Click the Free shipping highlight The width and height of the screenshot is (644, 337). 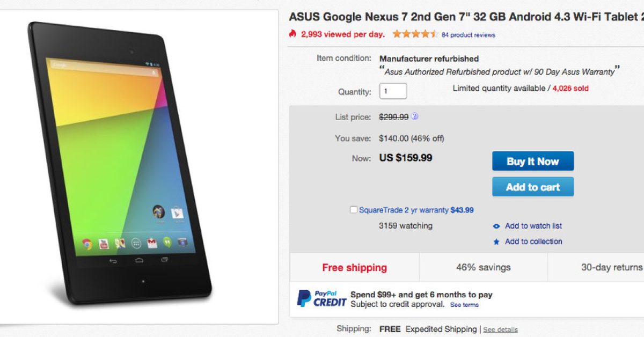354,267
